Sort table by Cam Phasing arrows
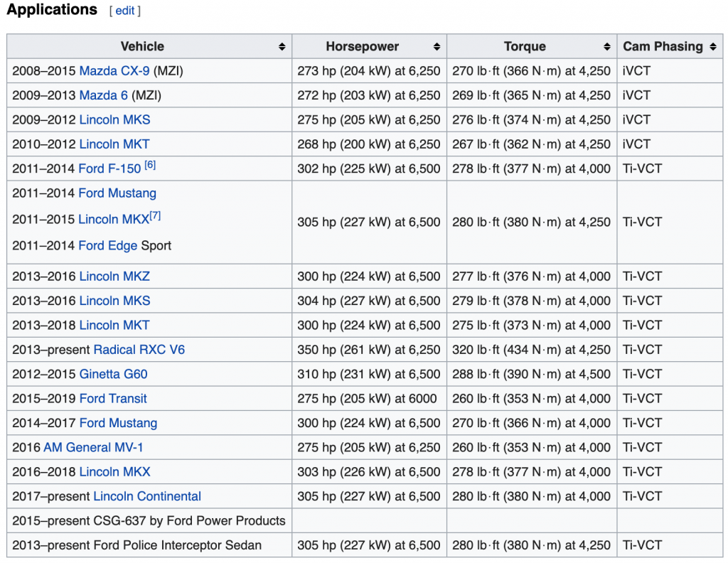 tap(713, 46)
